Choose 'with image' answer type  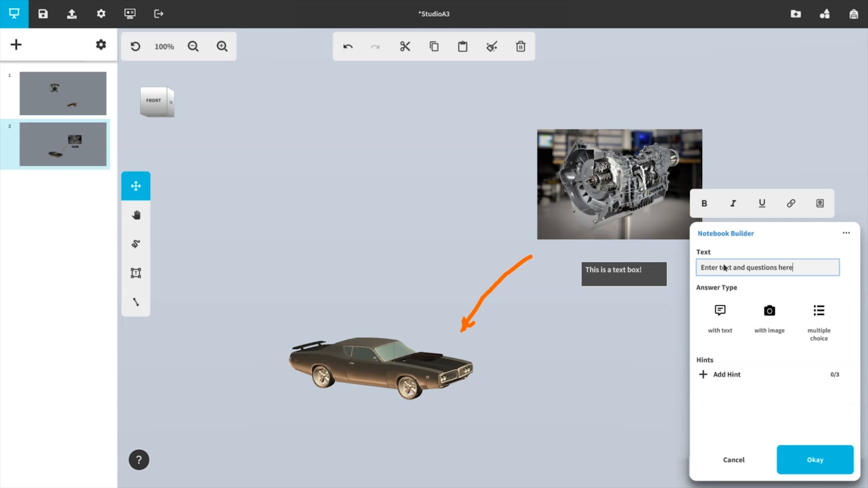[769, 318]
